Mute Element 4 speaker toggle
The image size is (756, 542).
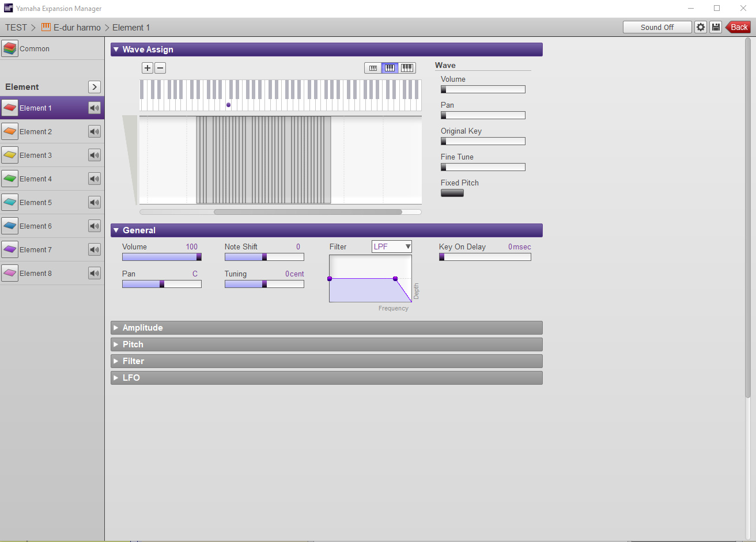[x=94, y=179]
